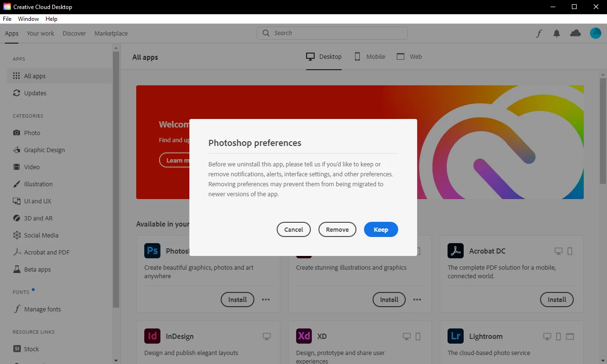Click the Acrobat DC app icon
The width and height of the screenshot is (607, 364).
[x=456, y=251]
